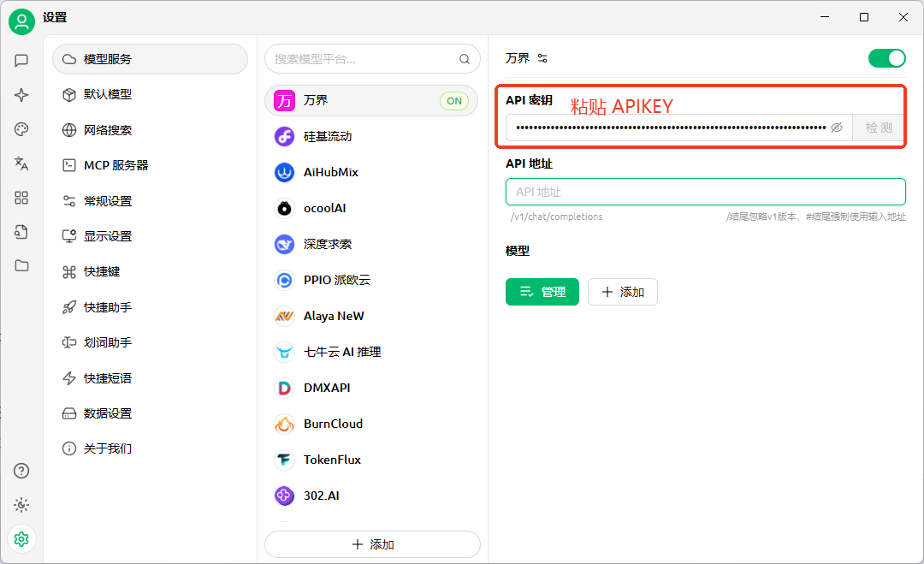The image size is (924, 564).
Task: Switch to 显示设置 page
Action: click(x=151, y=236)
